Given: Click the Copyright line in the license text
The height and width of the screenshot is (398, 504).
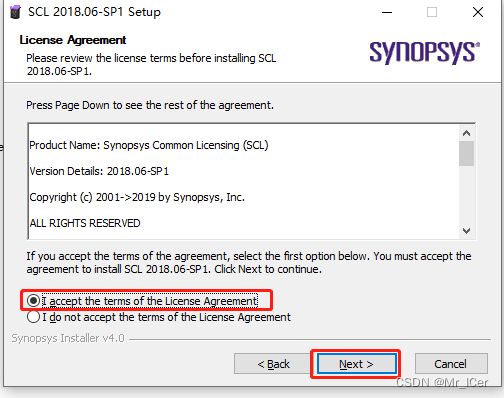Looking at the screenshot, I should click(x=137, y=197).
